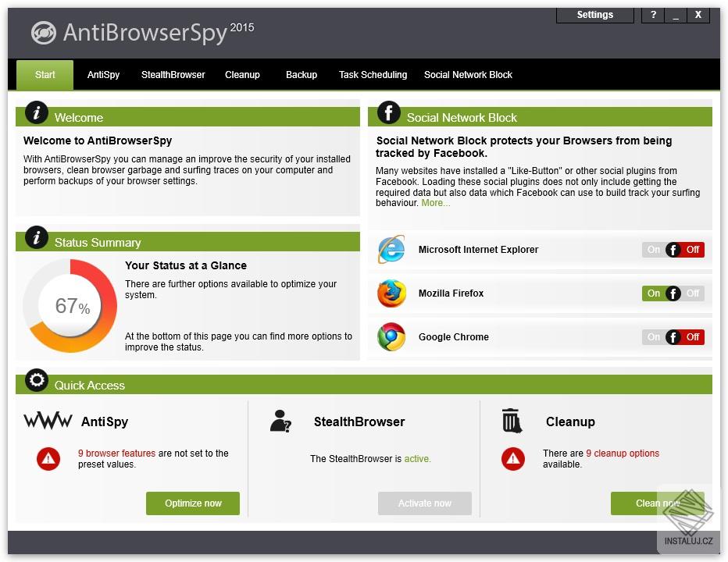Image resolution: width=728 pixels, height=562 pixels.
Task: Click the AntiSpy Quick Access heading
Action: tap(105, 421)
